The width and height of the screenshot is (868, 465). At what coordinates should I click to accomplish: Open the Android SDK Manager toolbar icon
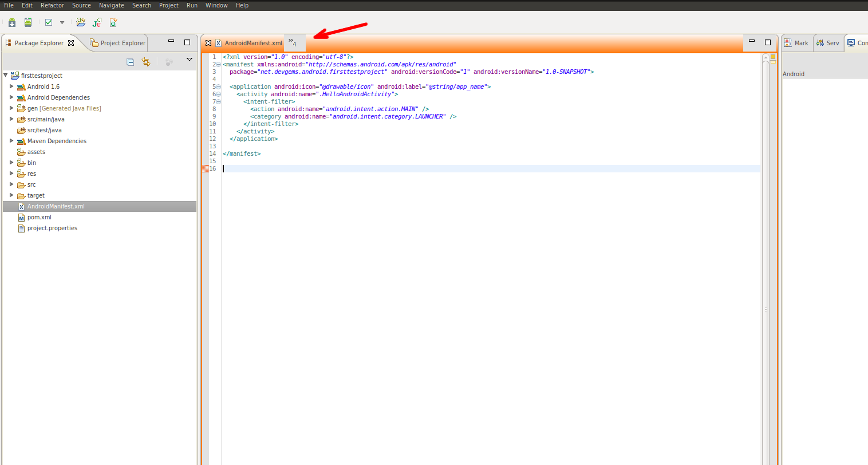pos(12,22)
